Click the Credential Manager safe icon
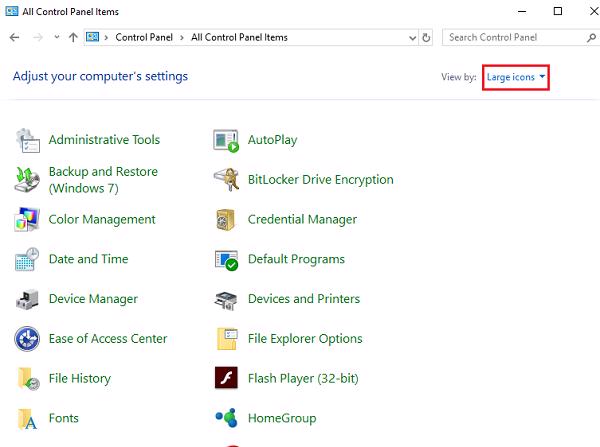 [x=226, y=219]
